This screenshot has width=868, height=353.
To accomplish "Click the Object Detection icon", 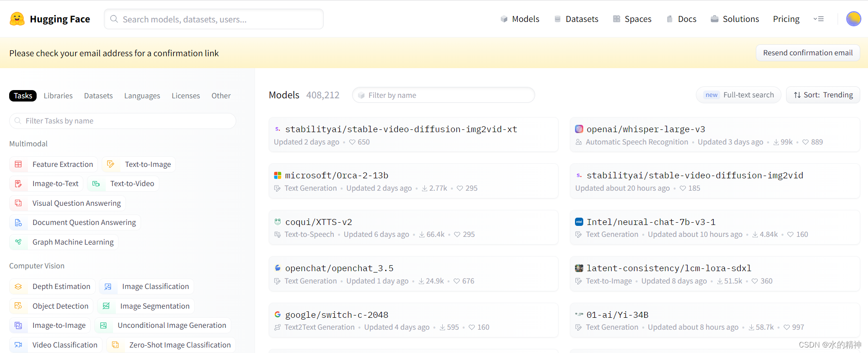I will pos(18,306).
